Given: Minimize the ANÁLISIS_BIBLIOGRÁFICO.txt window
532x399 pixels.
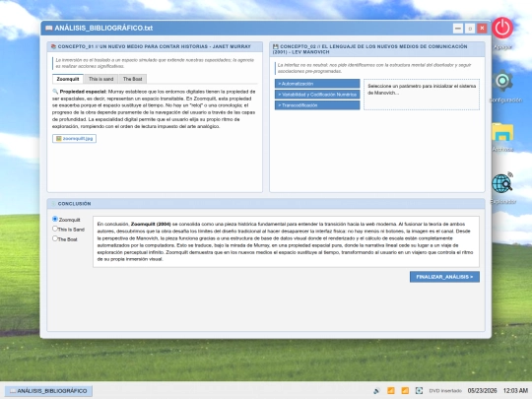Looking at the screenshot, I should pyautogui.click(x=458, y=29).
